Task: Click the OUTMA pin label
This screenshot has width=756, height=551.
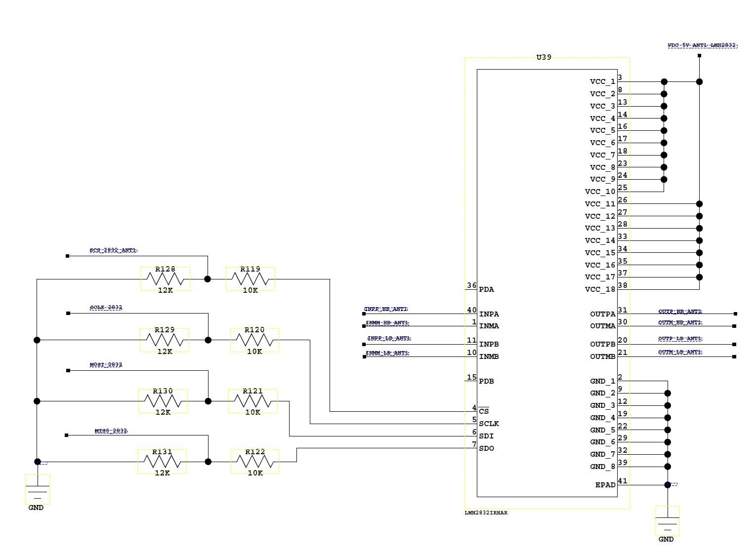Action: click(603, 326)
